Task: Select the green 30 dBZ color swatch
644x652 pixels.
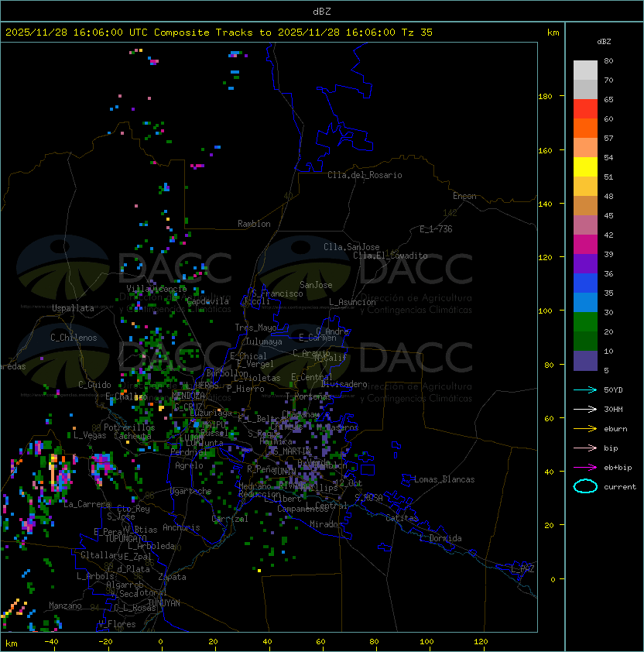Action: pyautogui.click(x=585, y=322)
